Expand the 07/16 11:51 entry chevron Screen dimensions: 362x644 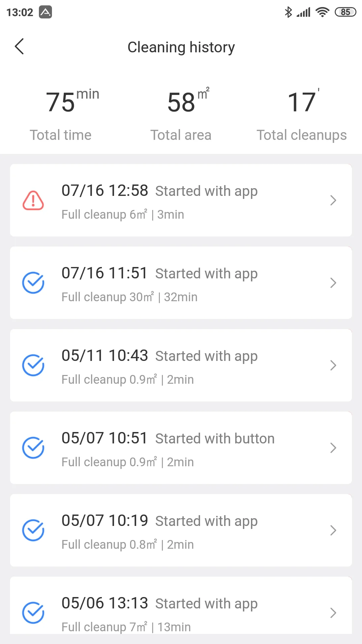click(x=333, y=283)
